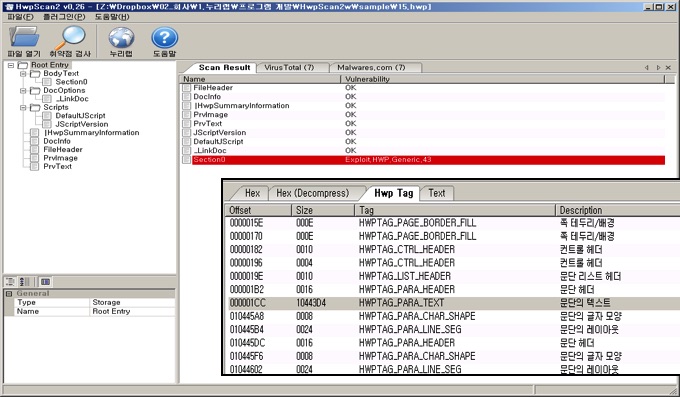The width and height of the screenshot is (680, 397).
Task: Select the PrvImage scan result row
Action: (423, 115)
